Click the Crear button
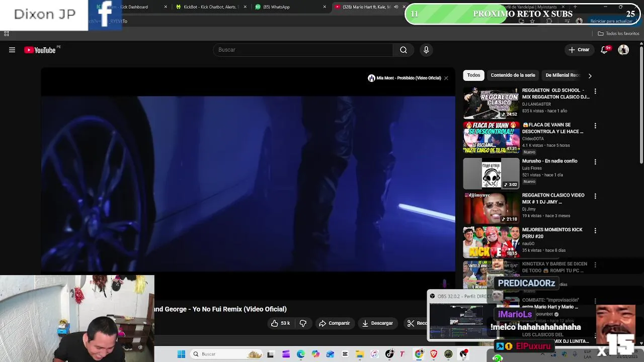Image resolution: width=644 pixels, height=362 pixels. coord(579,50)
